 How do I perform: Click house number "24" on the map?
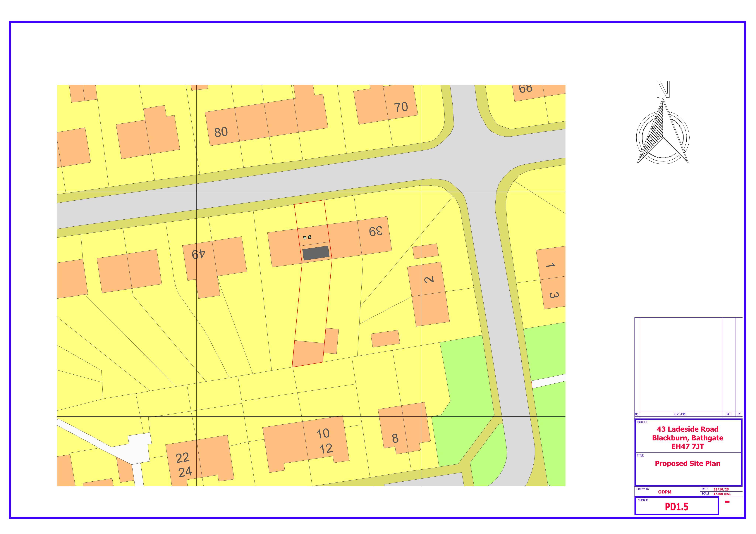click(185, 472)
